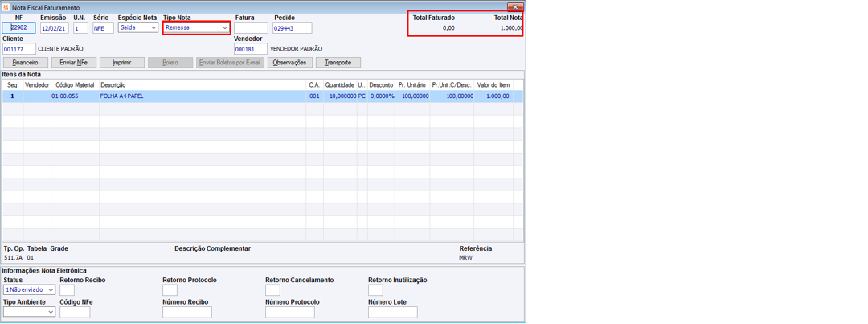Focus the NF number field
Image resolution: width=868 pixels, height=324 pixels.
pyautogui.click(x=19, y=27)
